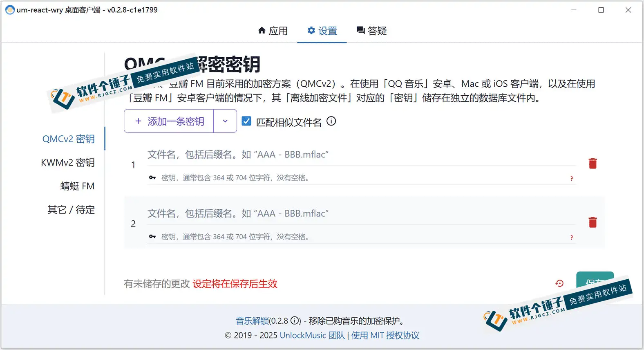This screenshot has width=644, height=350.
Task: Click 添加一条密钥 button
Action: 169,121
